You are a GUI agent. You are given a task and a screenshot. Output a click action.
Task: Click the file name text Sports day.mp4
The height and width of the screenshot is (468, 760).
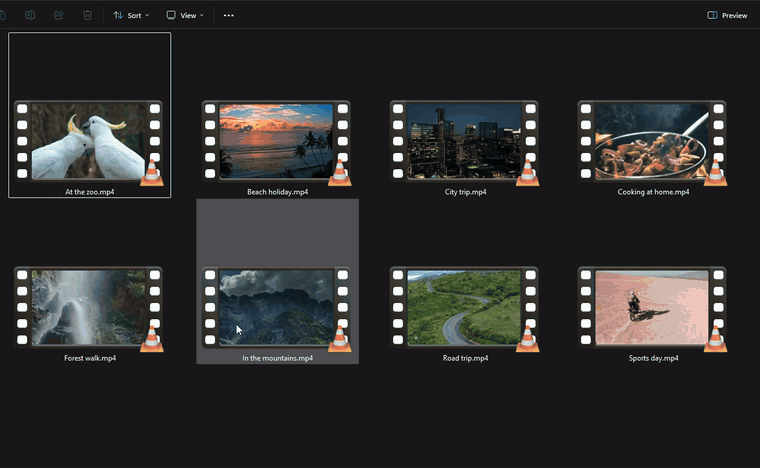(653, 358)
